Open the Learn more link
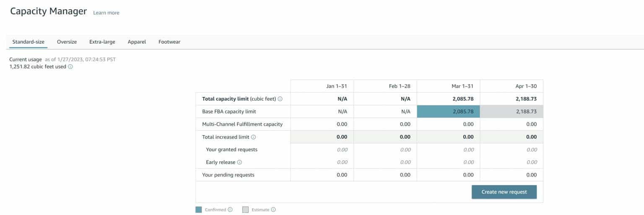 (106, 13)
